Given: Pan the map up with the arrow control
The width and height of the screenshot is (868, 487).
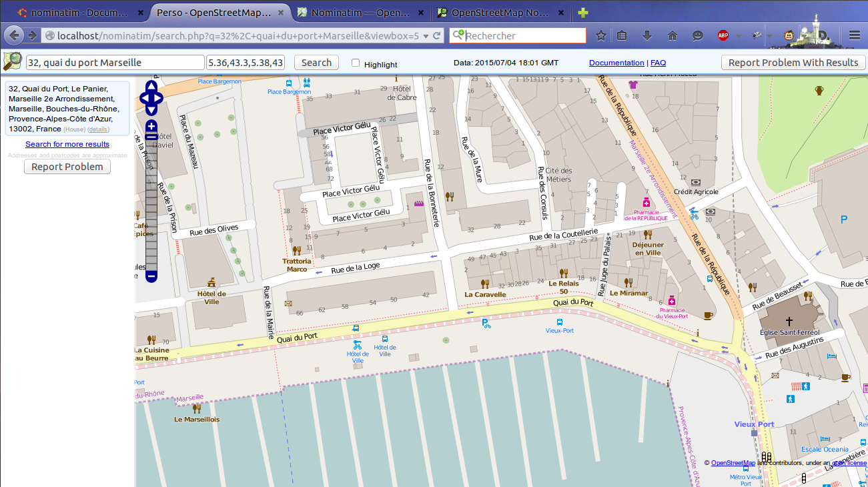Looking at the screenshot, I should point(151,87).
